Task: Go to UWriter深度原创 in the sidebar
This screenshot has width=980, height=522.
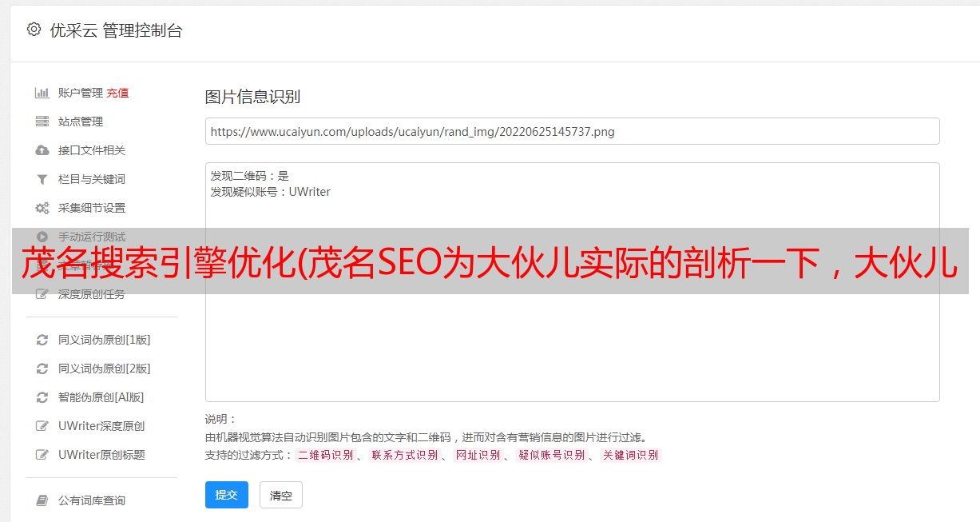Action: [x=101, y=426]
